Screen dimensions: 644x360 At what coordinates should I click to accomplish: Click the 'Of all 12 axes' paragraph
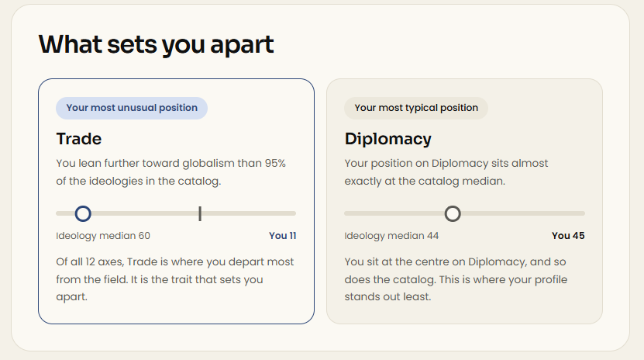[175, 279]
